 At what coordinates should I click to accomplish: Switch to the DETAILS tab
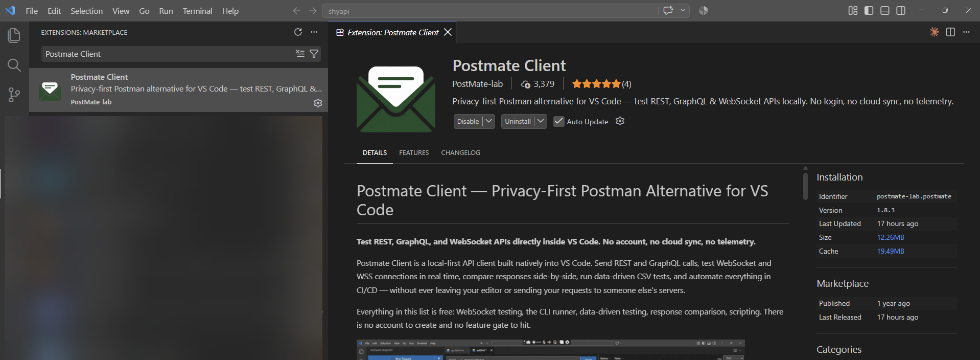375,153
